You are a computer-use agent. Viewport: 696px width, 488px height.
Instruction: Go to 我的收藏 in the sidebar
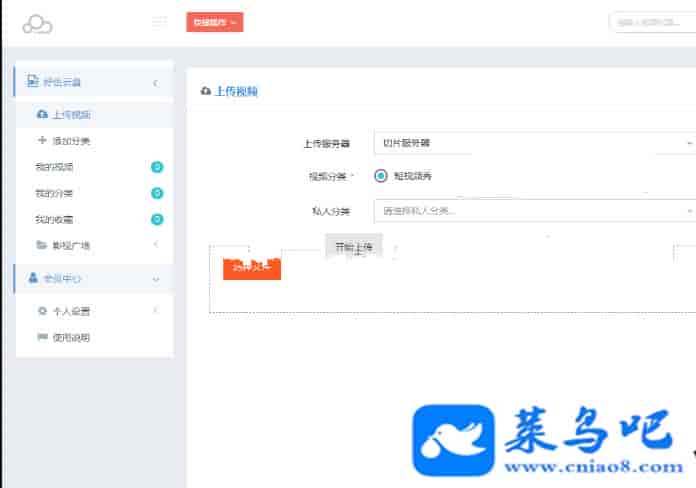[x=54, y=219]
